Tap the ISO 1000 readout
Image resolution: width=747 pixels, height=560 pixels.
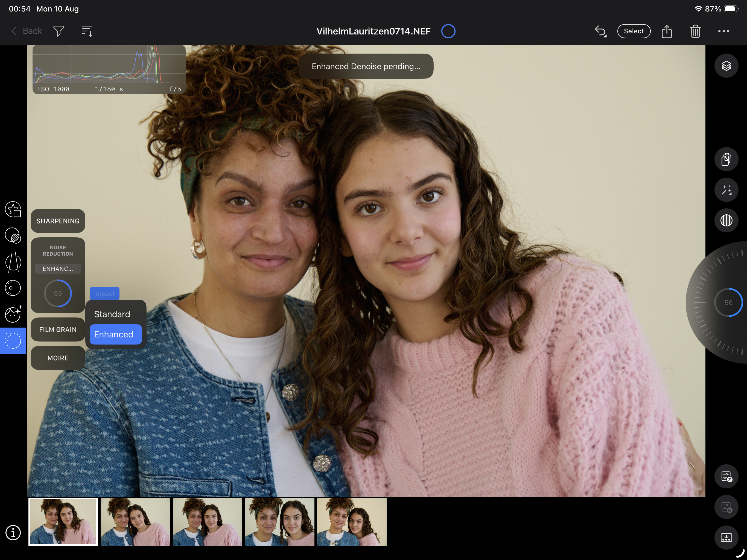pos(53,89)
